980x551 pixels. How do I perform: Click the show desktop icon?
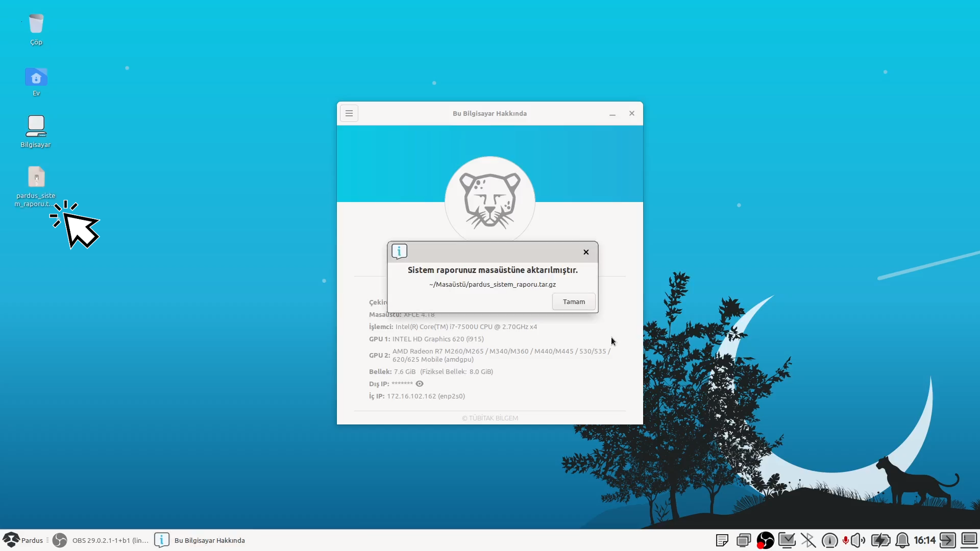pyautogui.click(x=969, y=539)
